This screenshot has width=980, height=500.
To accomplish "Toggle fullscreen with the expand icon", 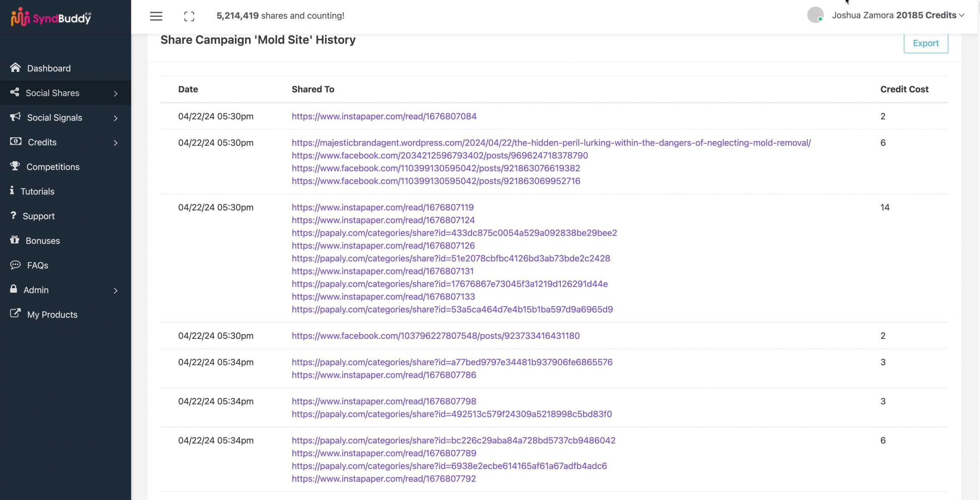I will coord(189,16).
